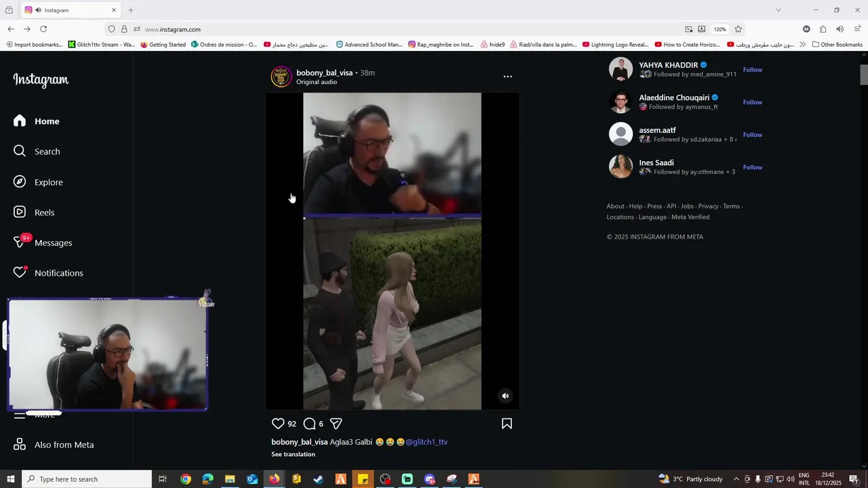The width and height of the screenshot is (868, 488).
Task: Click the Instagram logo wordmark
Action: pyautogui.click(x=41, y=80)
